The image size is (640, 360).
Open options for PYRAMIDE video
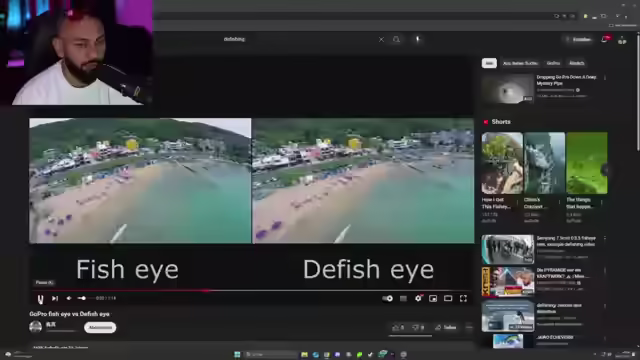(x=605, y=271)
